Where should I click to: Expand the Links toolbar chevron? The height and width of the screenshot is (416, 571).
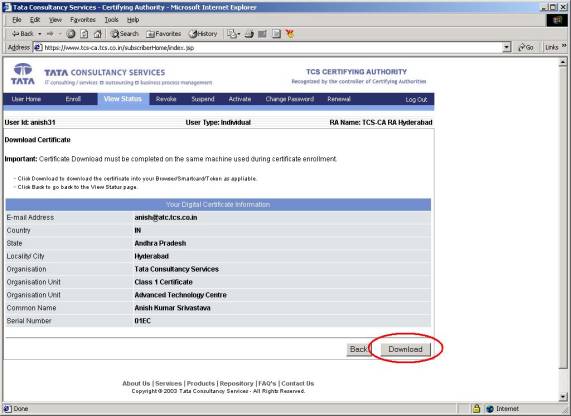click(564, 46)
